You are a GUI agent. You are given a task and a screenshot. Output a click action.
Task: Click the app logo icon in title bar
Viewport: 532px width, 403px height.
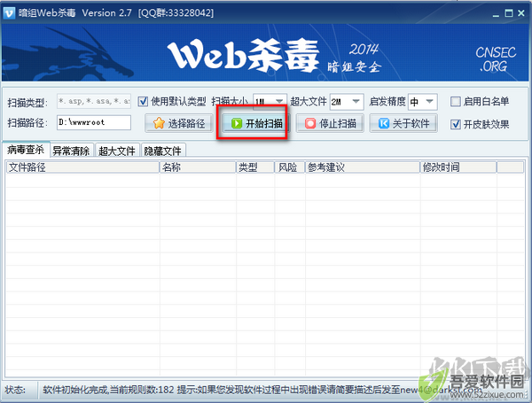click(9, 13)
